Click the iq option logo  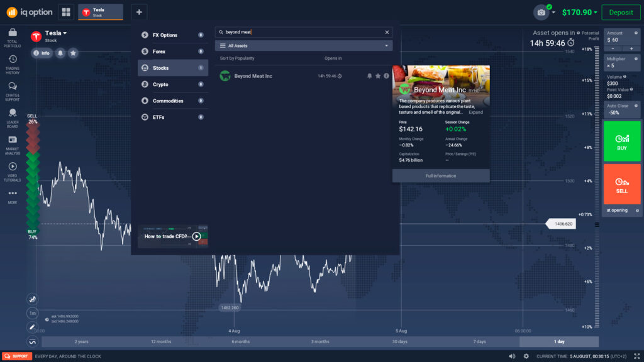click(30, 13)
